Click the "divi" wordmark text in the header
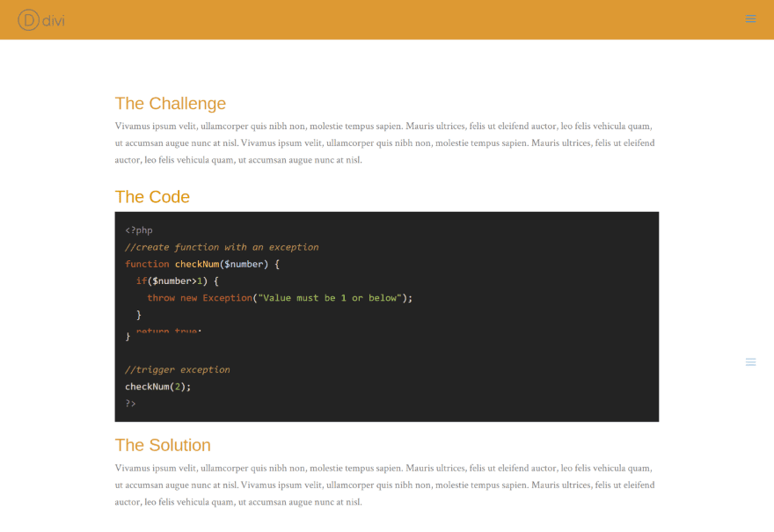This screenshot has width=774, height=532. click(x=54, y=19)
